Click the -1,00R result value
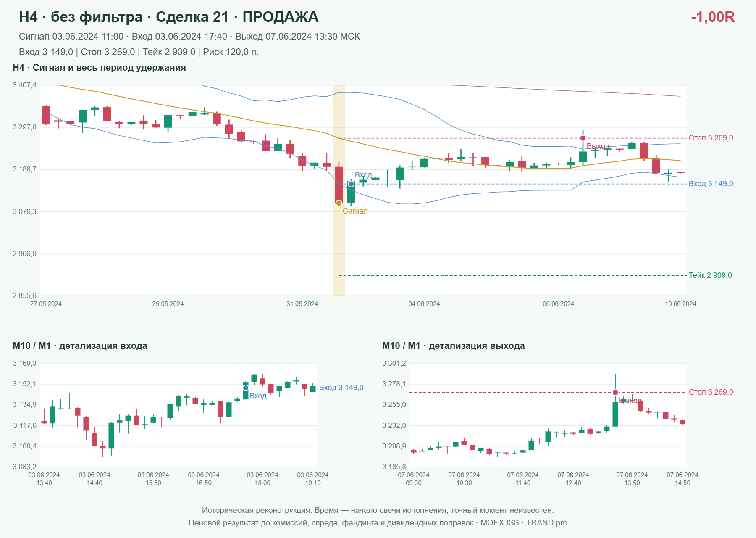The width and height of the screenshot is (756, 538). 713,17
